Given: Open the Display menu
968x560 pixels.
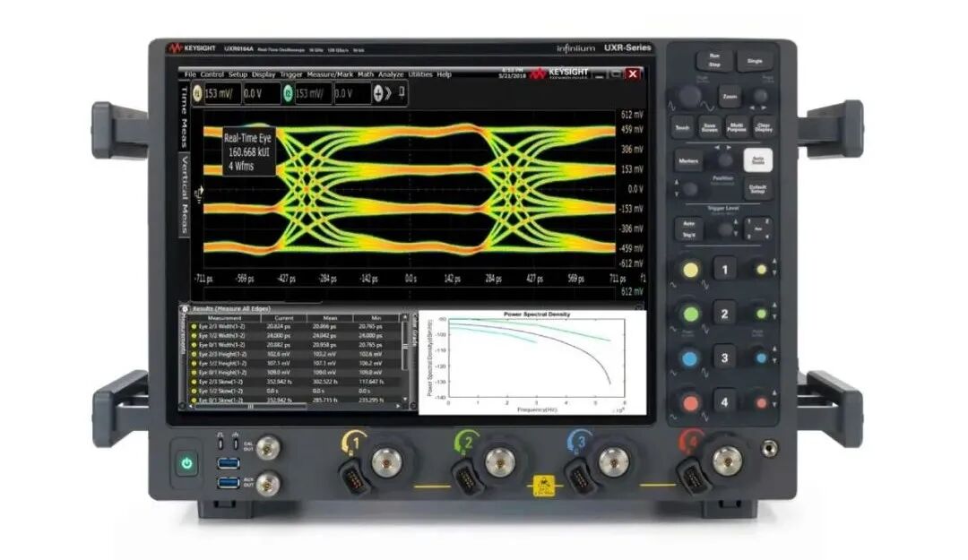Looking at the screenshot, I should pos(264,74).
